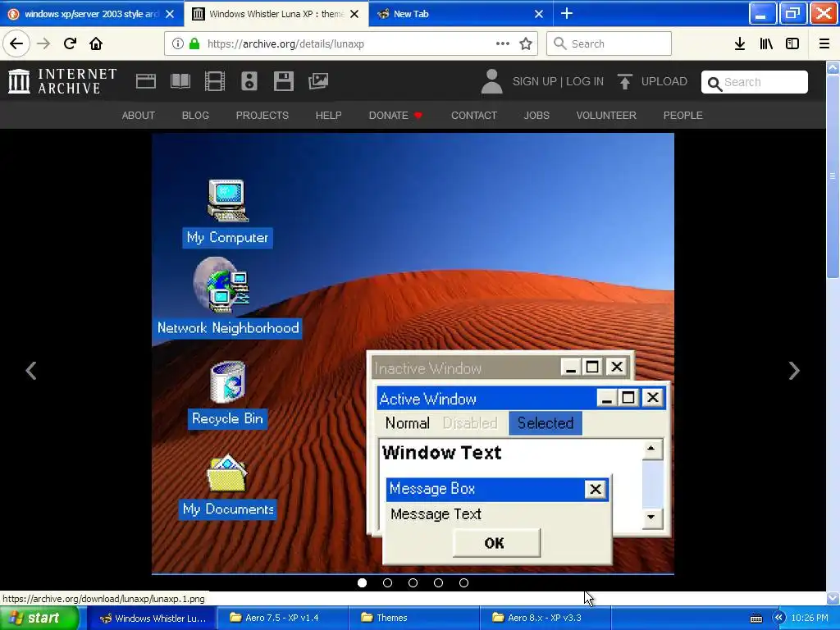Show next image in carousel

(794, 371)
